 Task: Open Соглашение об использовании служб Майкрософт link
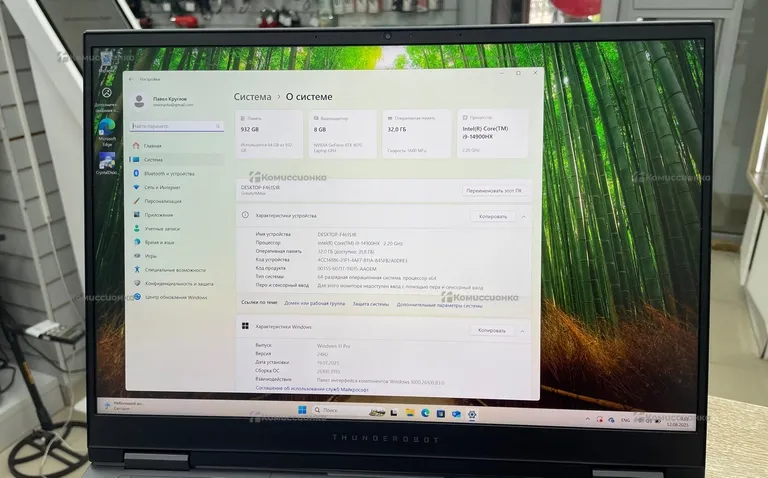(x=312, y=389)
